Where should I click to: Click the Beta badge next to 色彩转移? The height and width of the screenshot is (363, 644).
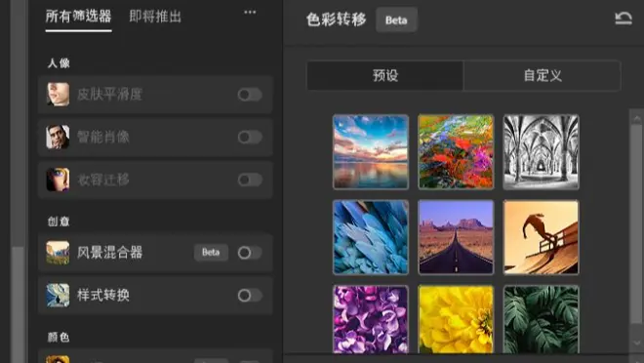pos(396,20)
